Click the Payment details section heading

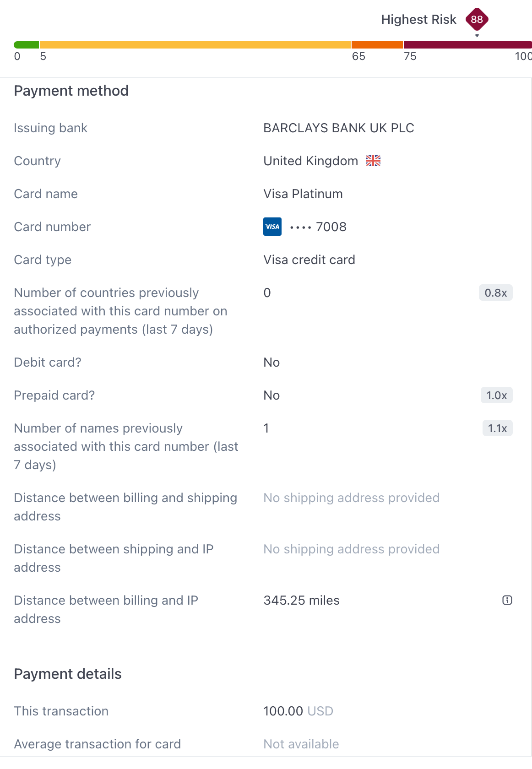point(68,674)
